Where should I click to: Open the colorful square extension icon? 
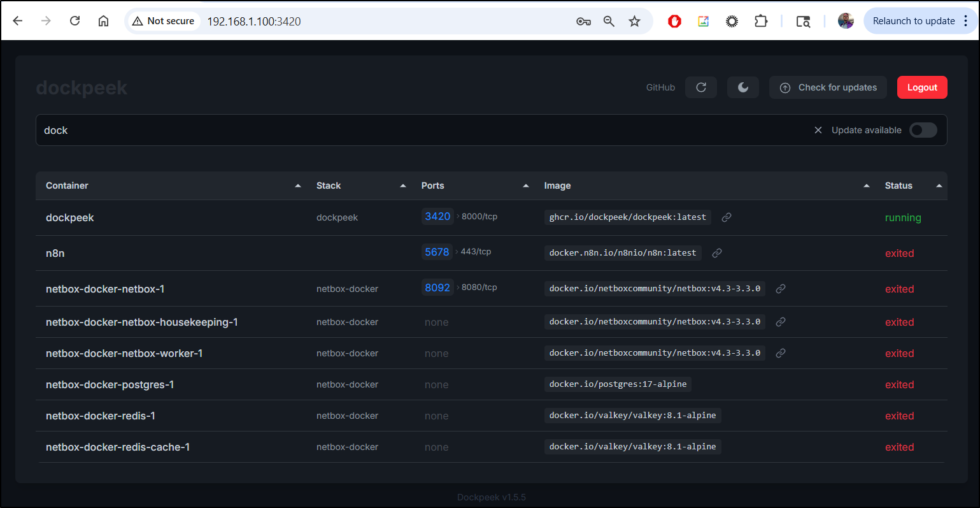(x=704, y=21)
